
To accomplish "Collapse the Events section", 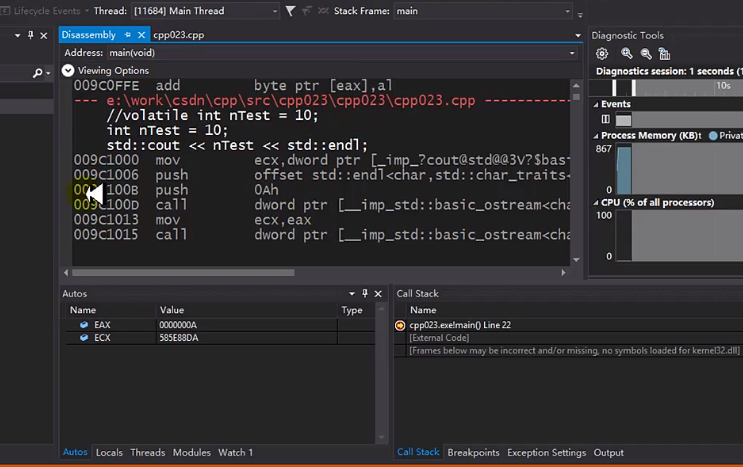I will (596, 104).
